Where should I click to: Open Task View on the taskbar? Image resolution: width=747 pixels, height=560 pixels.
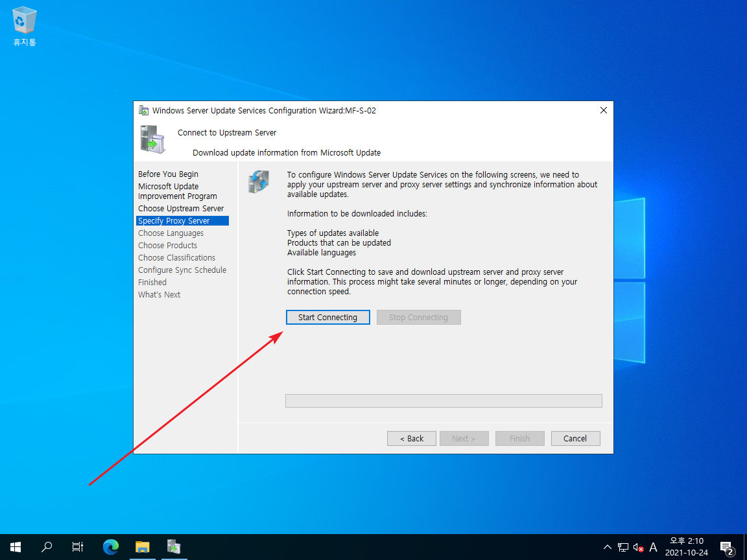[78, 546]
